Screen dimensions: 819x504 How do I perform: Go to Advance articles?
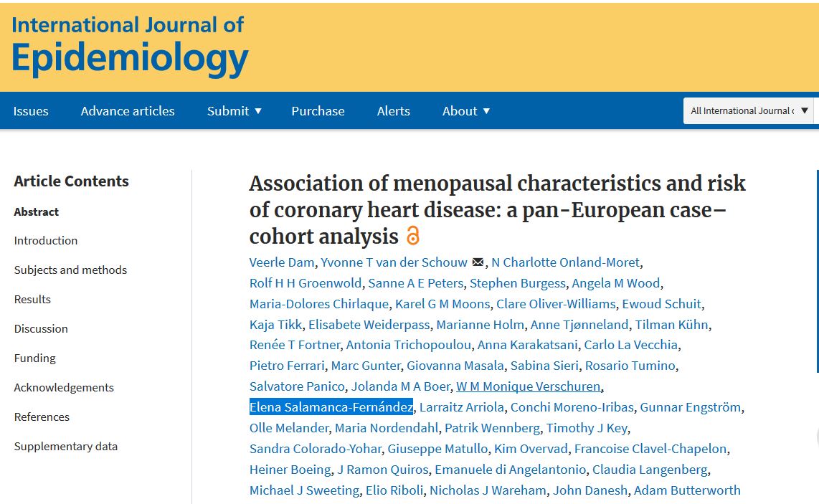point(128,111)
